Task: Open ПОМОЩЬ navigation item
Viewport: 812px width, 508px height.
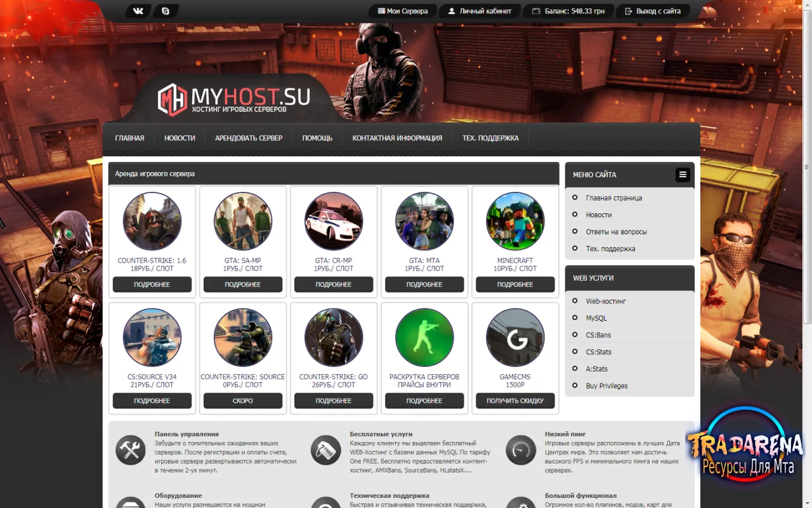Action: coord(317,138)
